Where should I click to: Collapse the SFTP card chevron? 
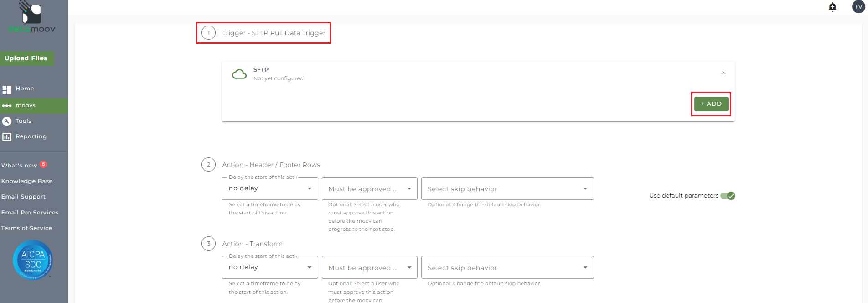point(723,73)
